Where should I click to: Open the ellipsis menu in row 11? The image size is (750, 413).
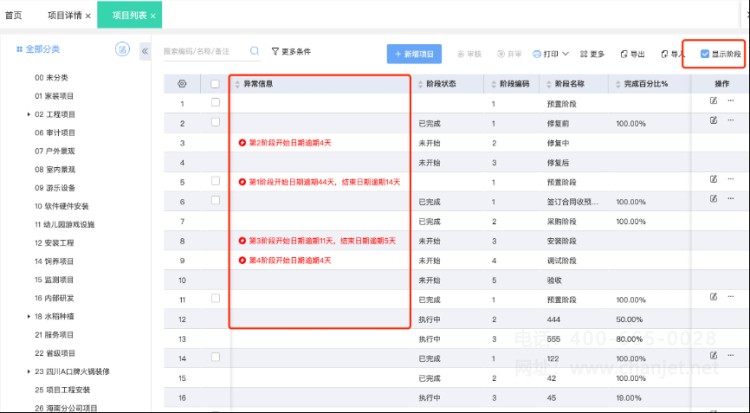730,297
